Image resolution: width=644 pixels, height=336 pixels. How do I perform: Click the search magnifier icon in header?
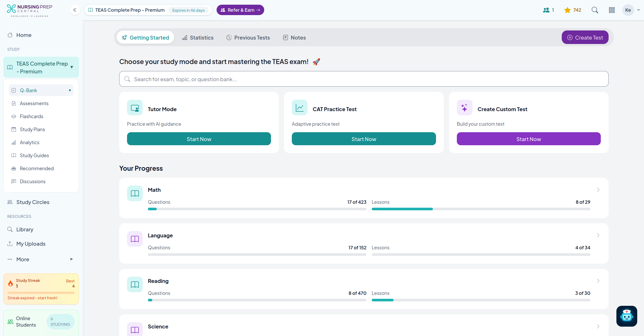point(595,10)
